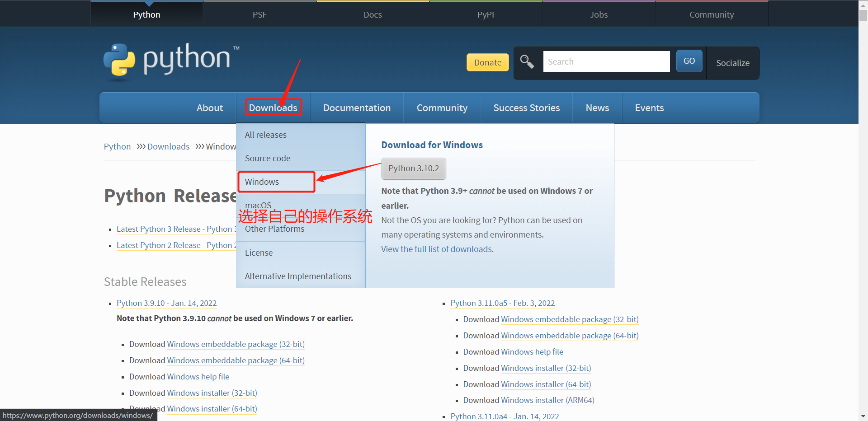868x421 pixels.
Task: Open the News navigation menu
Action: pos(597,108)
